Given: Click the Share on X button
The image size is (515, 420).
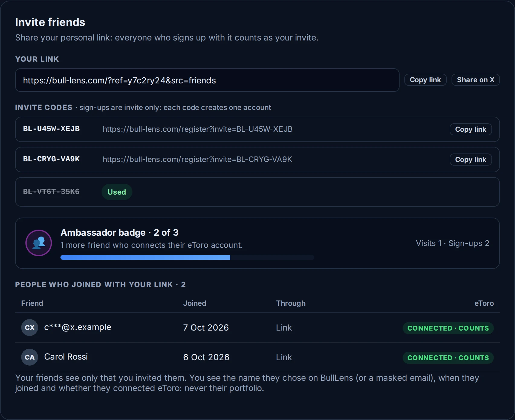Looking at the screenshot, I should [475, 80].
